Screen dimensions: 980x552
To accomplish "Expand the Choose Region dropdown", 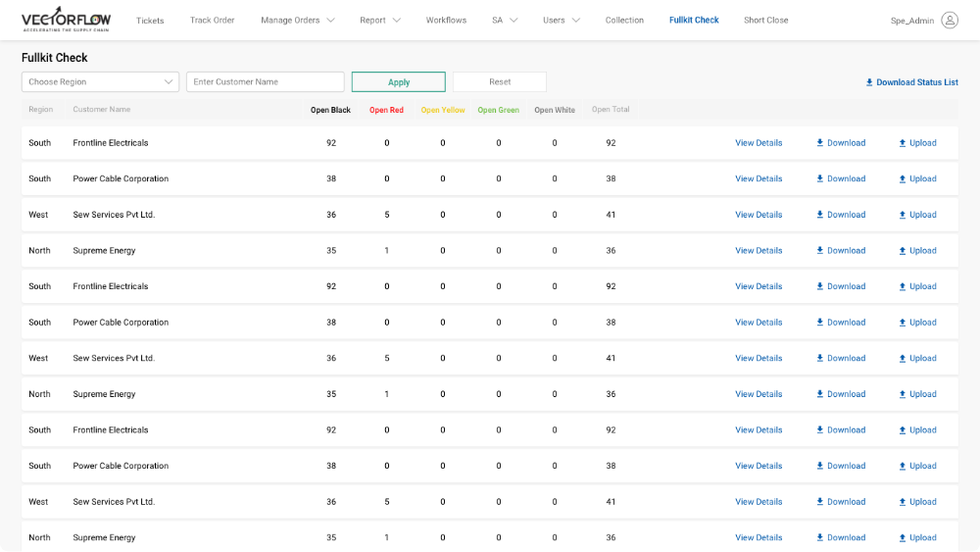I will tap(100, 82).
